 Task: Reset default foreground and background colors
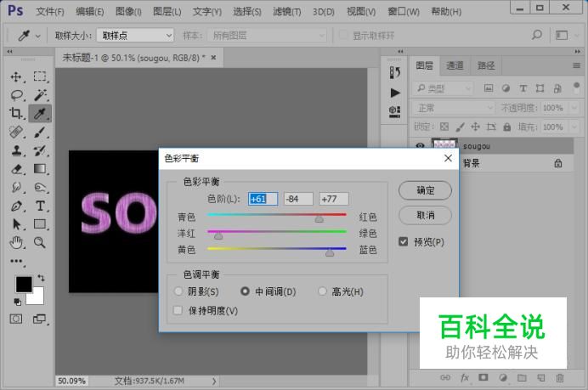[17, 302]
